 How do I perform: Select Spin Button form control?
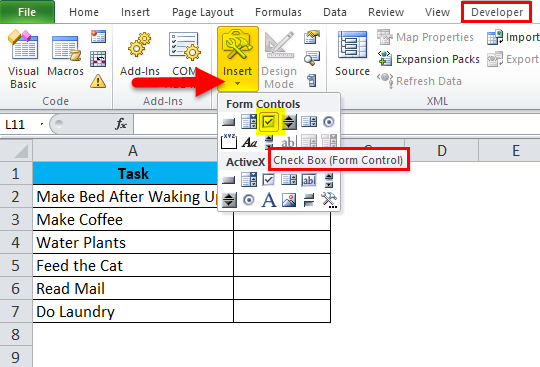coord(289,122)
